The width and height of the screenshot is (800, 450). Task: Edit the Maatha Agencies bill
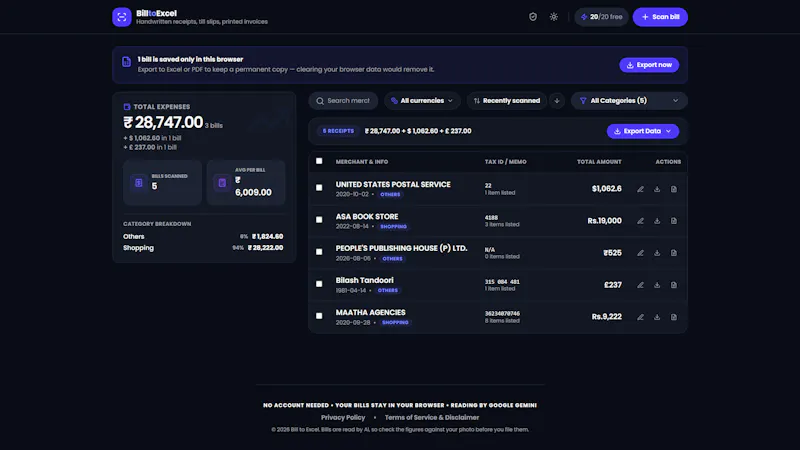640,317
